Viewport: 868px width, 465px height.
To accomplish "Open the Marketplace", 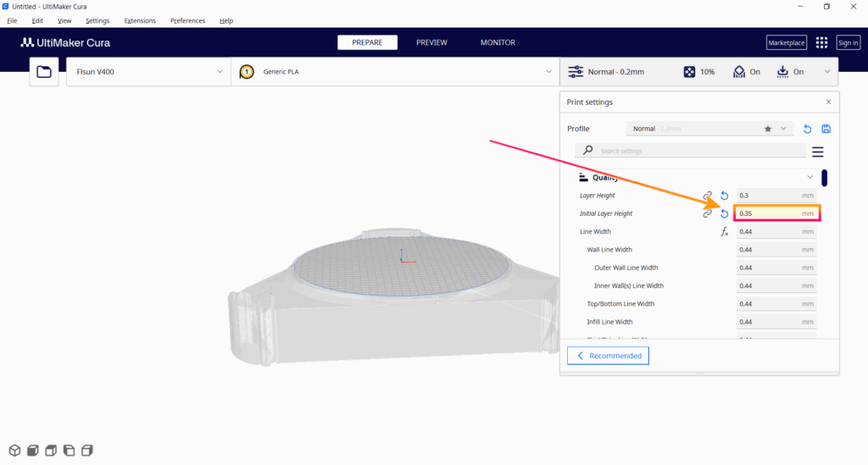I will click(x=786, y=42).
